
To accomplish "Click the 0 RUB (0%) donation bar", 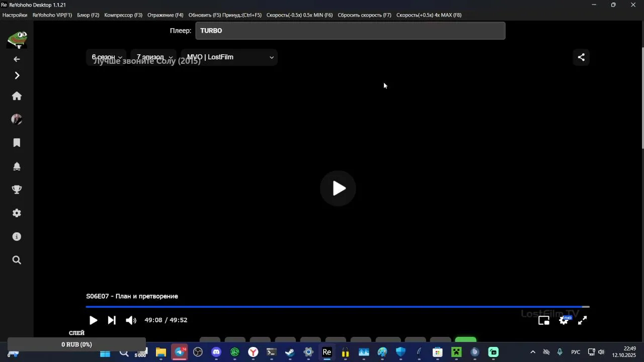I will tap(76, 344).
